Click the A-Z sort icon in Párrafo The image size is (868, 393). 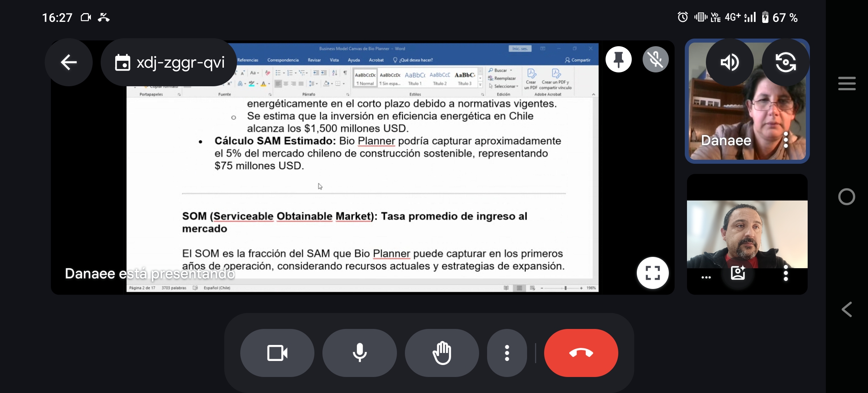click(334, 73)
